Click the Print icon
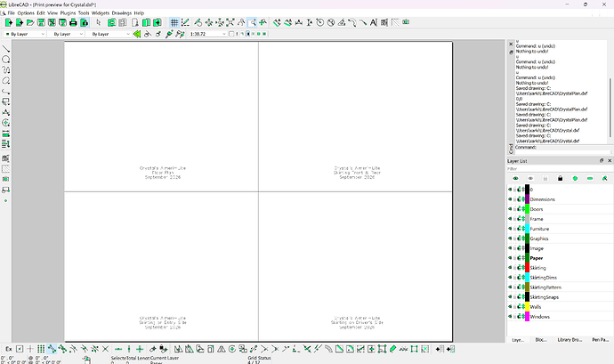 pyautogui.click(x=73, y=23)
